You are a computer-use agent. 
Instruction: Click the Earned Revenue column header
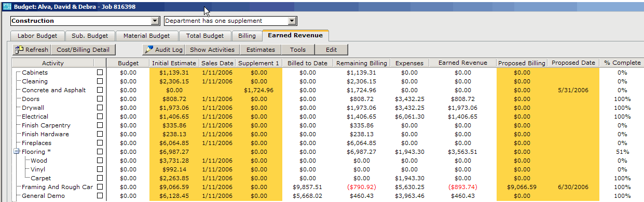click(463, 63)
